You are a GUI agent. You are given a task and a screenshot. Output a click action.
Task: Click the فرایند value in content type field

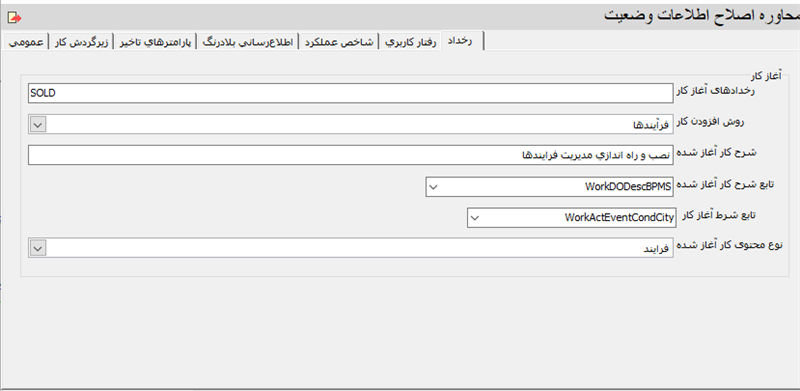coord(655,249)
